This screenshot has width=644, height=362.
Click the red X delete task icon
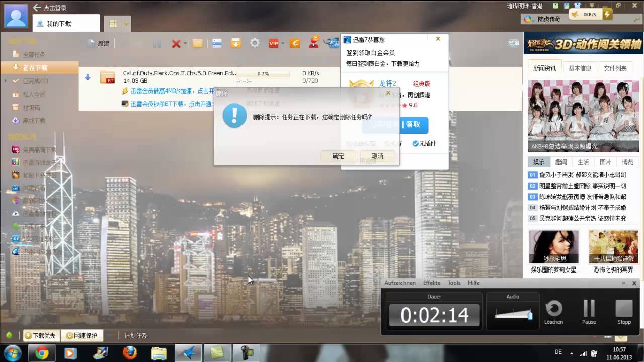pos(176,44)
